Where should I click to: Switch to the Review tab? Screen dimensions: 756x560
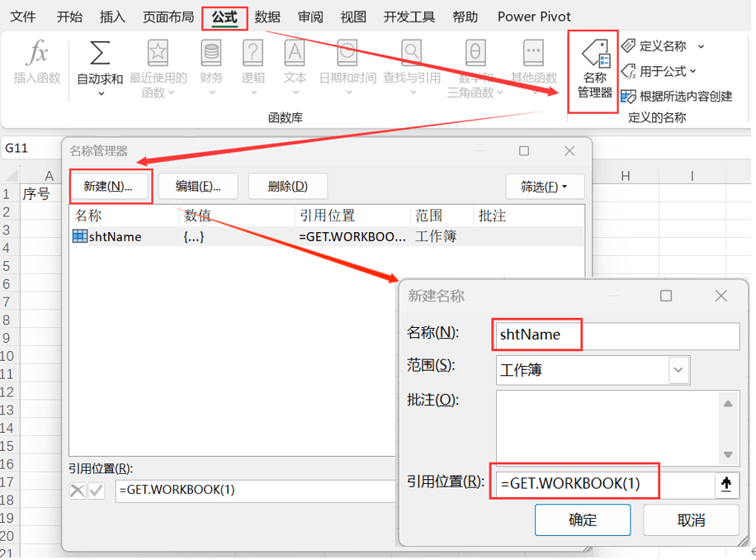pos(310,17)
